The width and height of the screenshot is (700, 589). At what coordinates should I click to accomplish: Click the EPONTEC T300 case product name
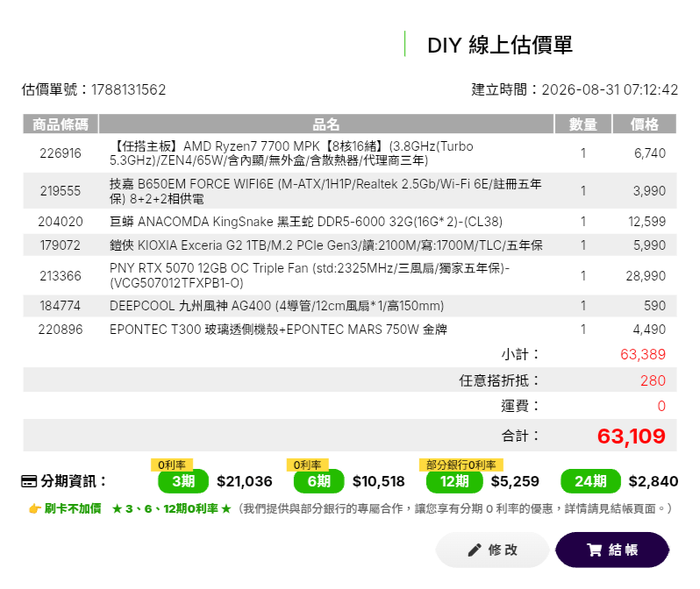(278, 330)
